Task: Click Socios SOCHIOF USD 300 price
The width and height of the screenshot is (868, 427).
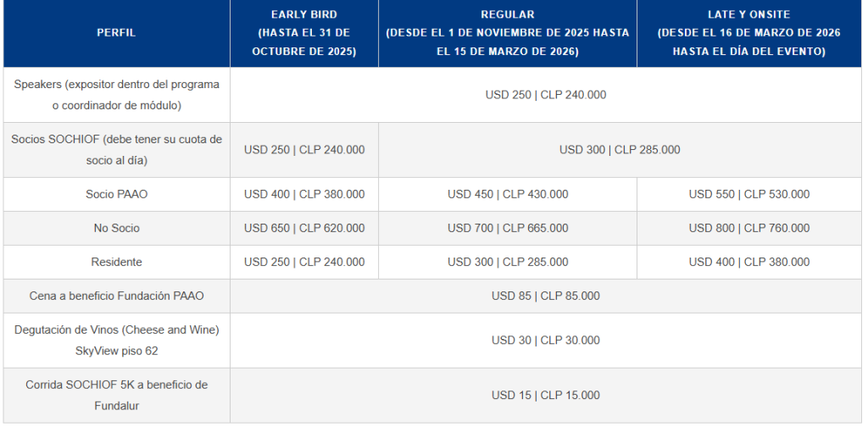Action: [620, 150]
